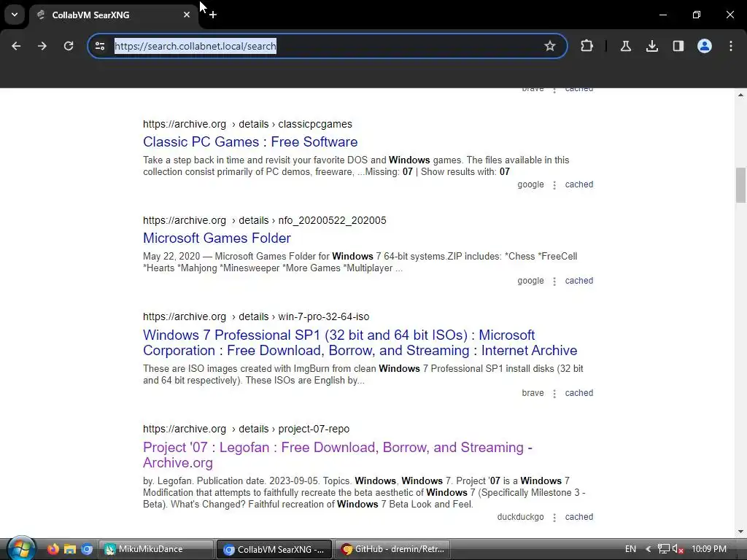Close the CollabVM SearXNG tab
The image size is (747, 560).
(x=187, y=15)
